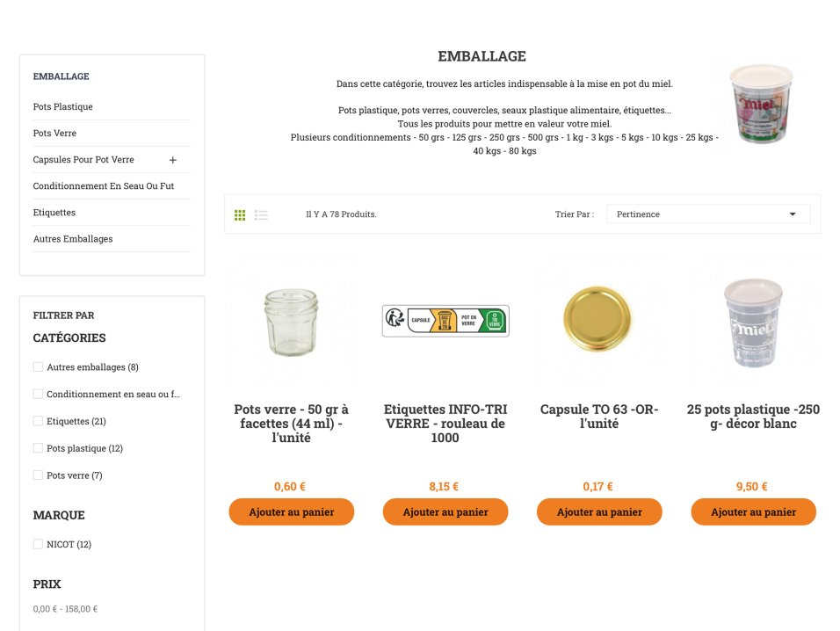840x631 pixels.
Task: Add Capsule TO 63 to cart
Action: [599, 511]
